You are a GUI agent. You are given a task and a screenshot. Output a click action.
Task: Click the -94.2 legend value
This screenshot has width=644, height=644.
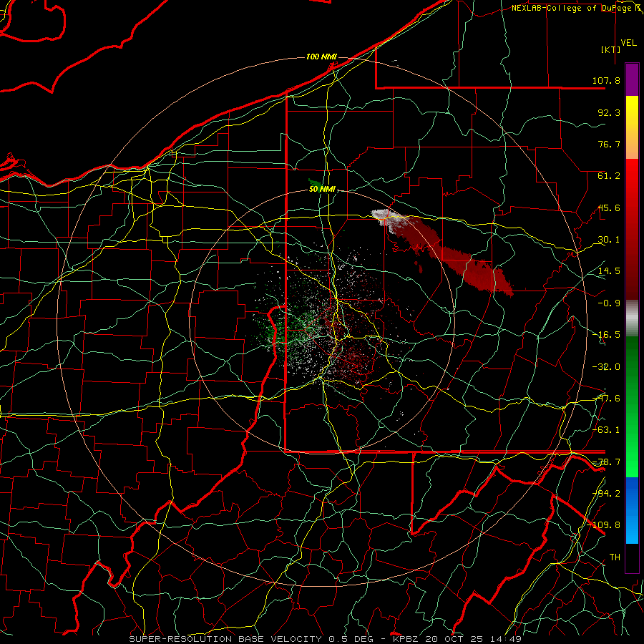[606, 494]
